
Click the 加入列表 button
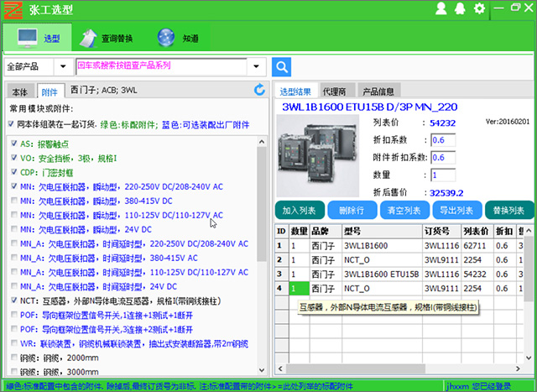298,210
